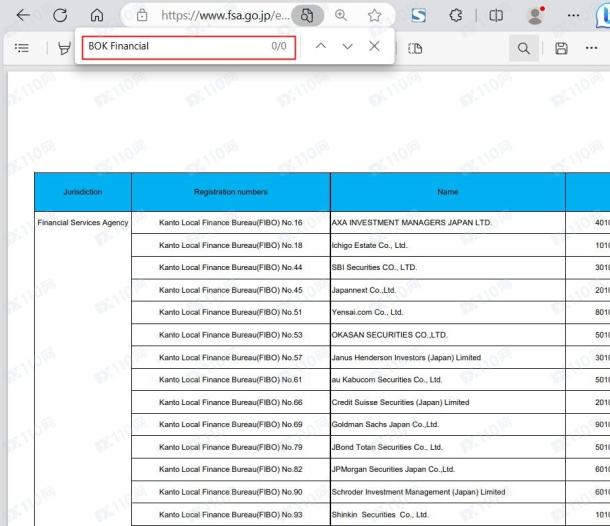
Task: Click the page view icon in PDF toolbar
Action: (415, 48)
